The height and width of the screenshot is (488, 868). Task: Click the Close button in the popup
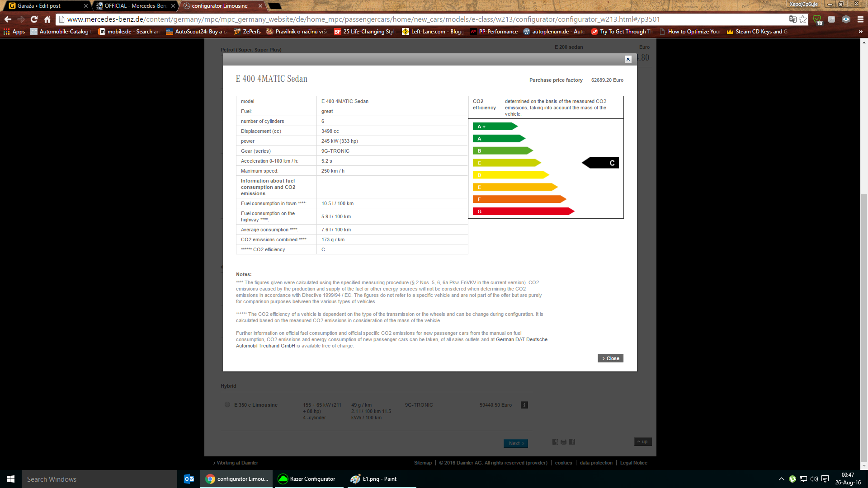click(x=610, y=358)
